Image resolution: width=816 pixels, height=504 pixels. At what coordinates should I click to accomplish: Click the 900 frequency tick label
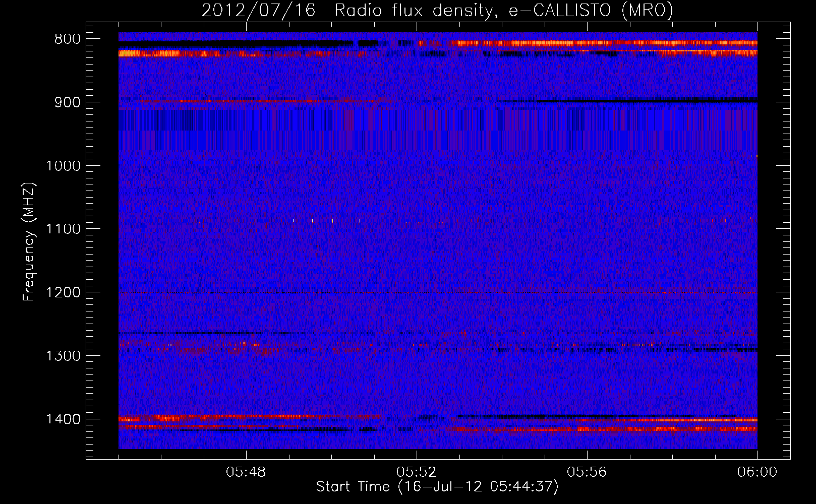tap(68, 102)
